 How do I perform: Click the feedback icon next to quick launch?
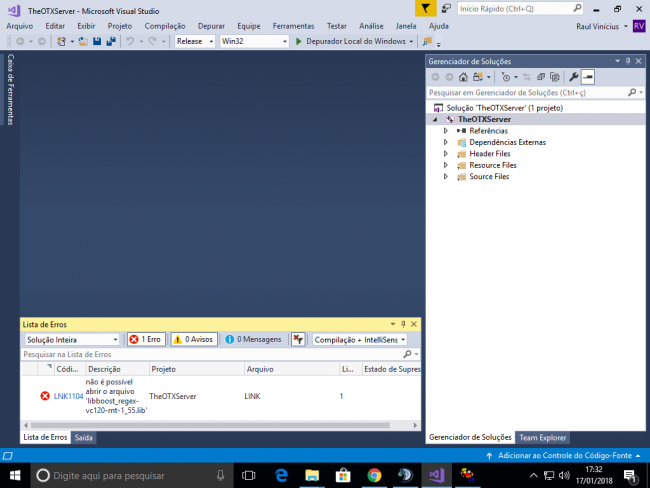point(446,8)
